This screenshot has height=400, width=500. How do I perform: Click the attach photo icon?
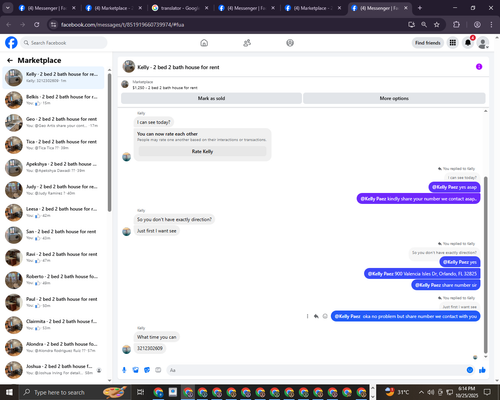136,370
